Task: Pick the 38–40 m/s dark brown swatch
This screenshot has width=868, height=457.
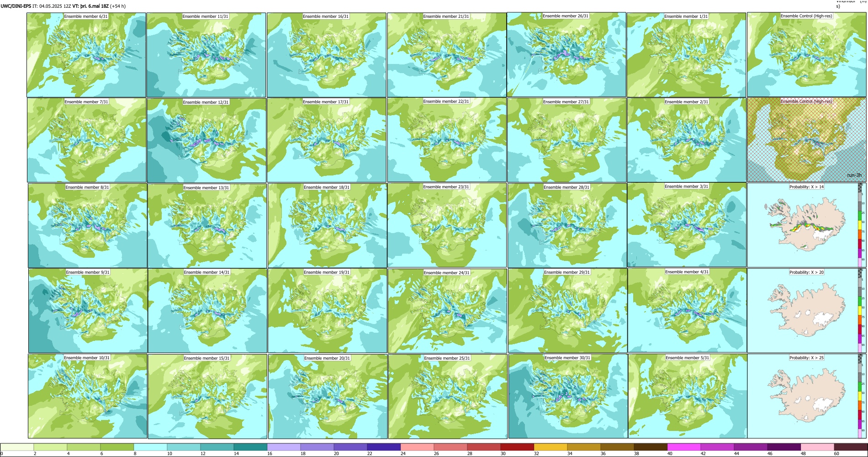Action: pos(651,447)
